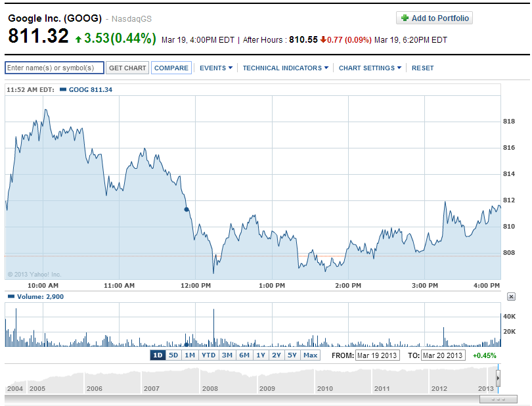Click the blue GOOG legend color marker
532x406 pixels.
coord(63,89)
